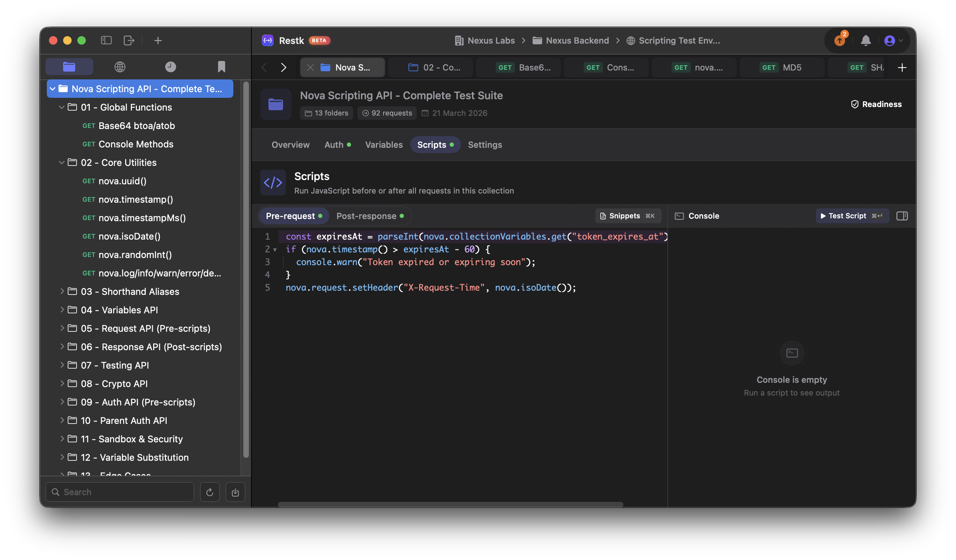Click the Scripts code brackets icon
The image size is (956, 560).
[x=273, y=183]
